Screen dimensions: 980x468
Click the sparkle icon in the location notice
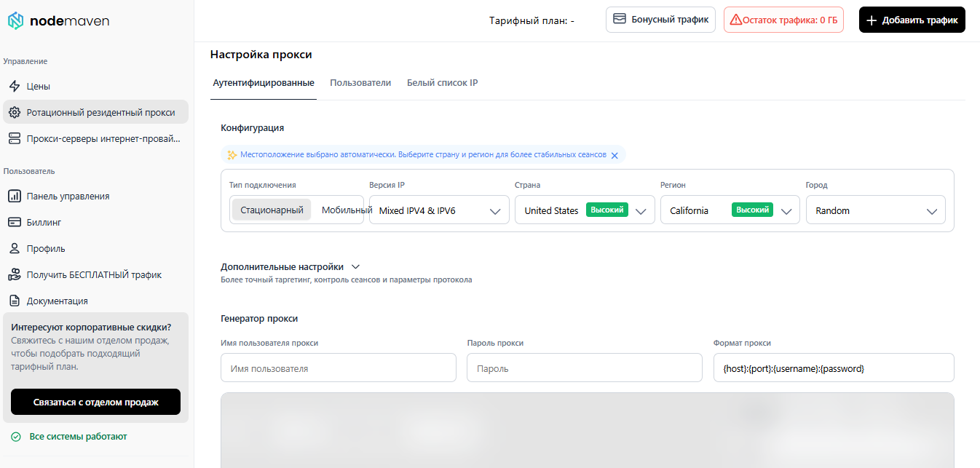tap(232, 155)
